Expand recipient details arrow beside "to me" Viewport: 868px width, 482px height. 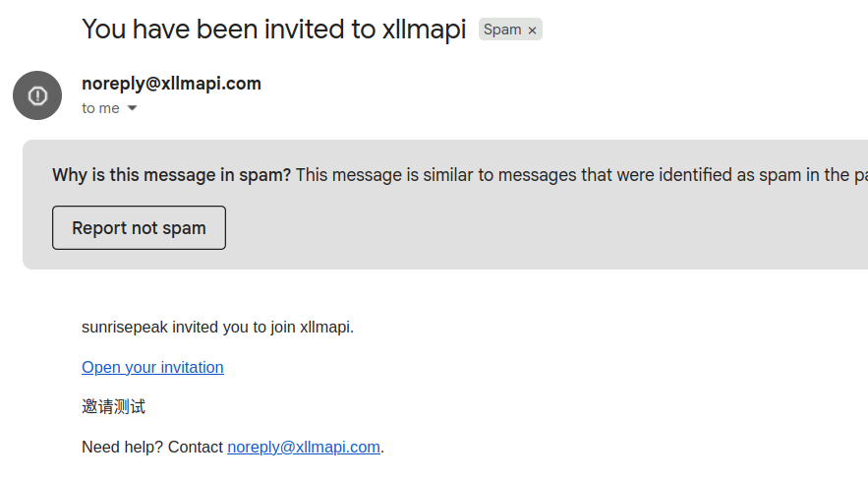(x=132, y=108)
